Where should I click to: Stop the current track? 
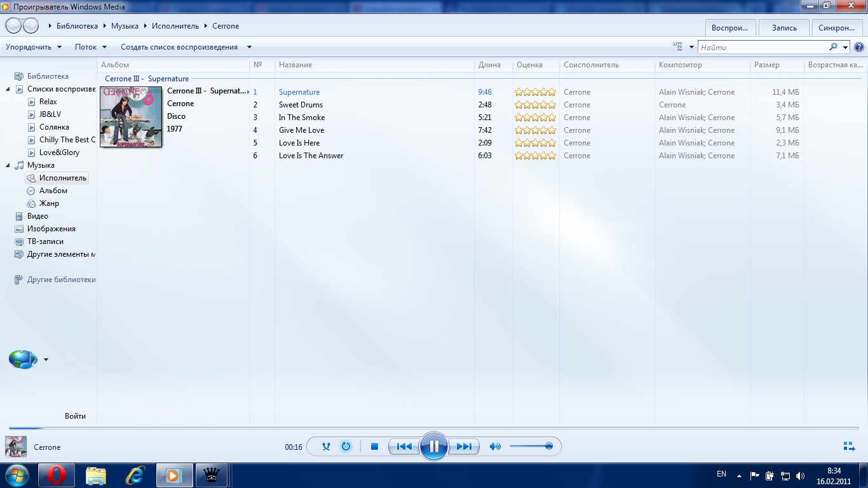point(374,447)
